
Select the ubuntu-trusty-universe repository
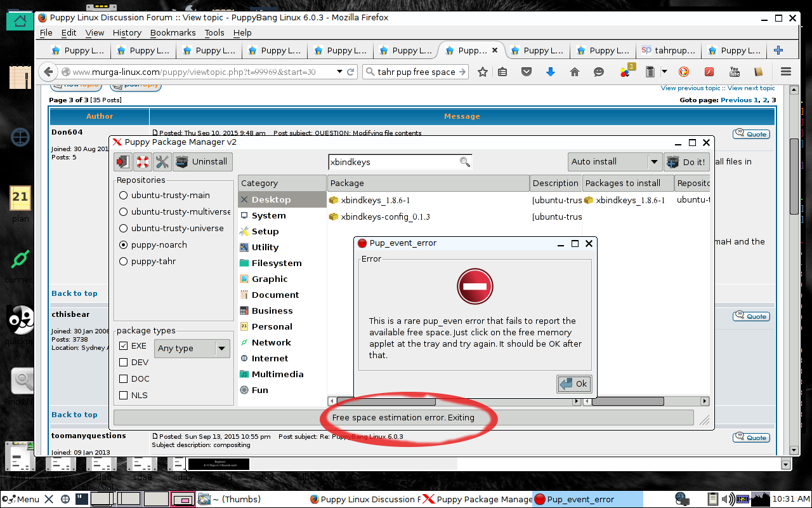pos(171,229)
